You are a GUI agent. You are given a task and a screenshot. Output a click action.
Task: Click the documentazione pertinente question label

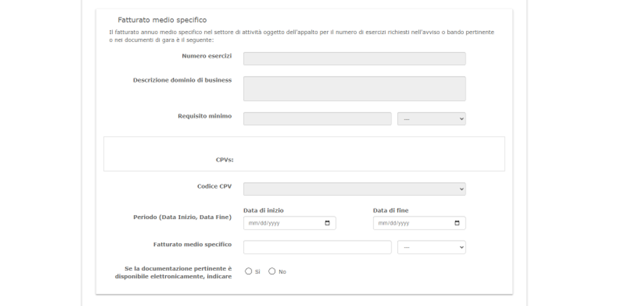(173, 272)
